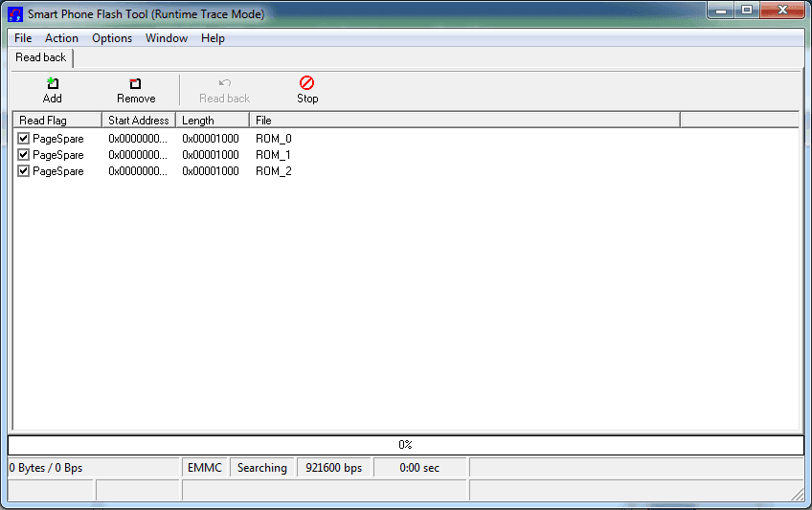Open the File menu
Image resolution: width=812 pixels, height=510 pixels.
tap(23, 38)
